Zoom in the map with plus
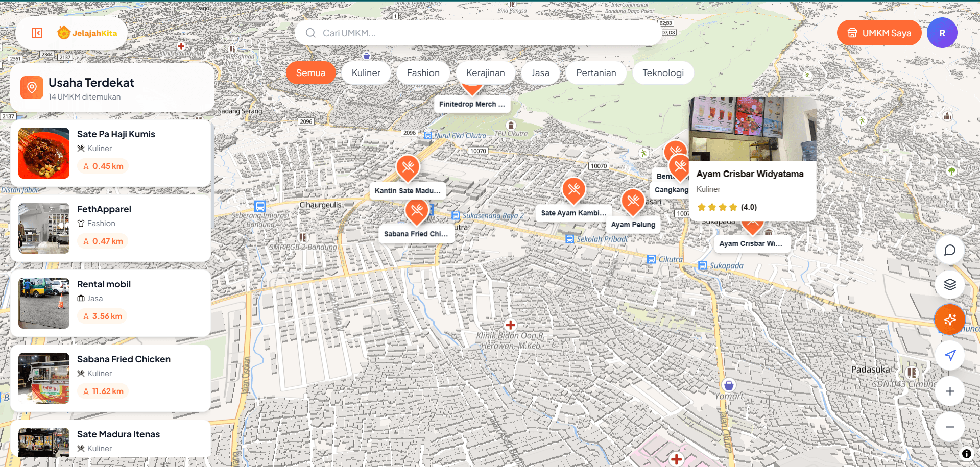The width and height of the screenshot is (980, 467). pos(950,391)
